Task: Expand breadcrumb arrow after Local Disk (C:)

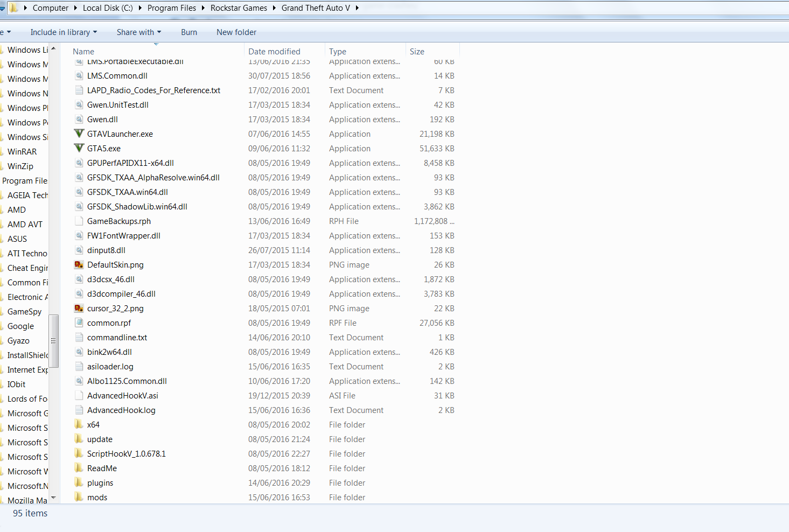Action: click(140, 8)
